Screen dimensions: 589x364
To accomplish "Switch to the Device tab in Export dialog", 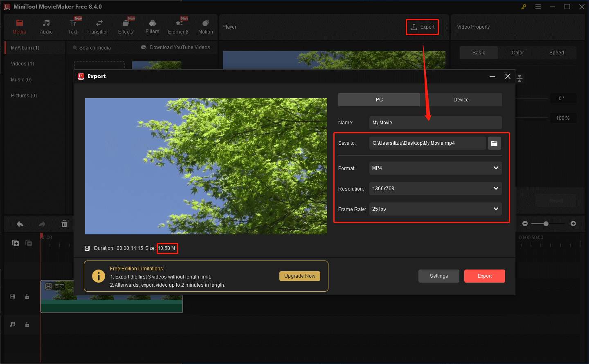I will 461,99.
